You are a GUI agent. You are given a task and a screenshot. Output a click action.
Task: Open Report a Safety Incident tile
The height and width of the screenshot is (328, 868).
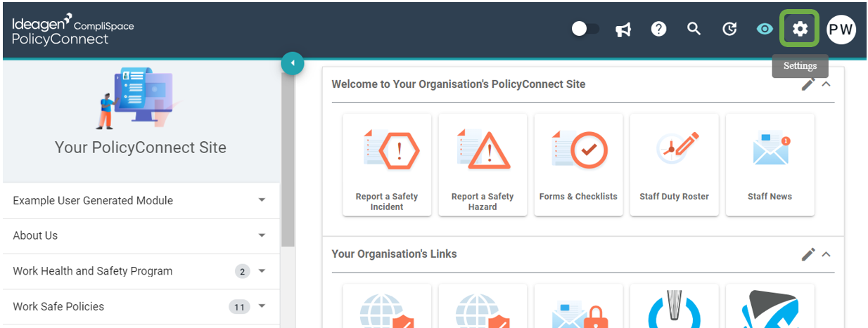pyautogui.click(x=387, y=164)
